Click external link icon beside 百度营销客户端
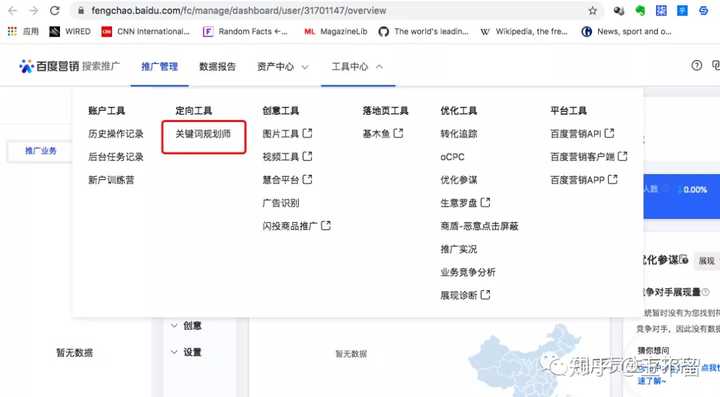Screen dimensions: 720x397 pyautogui.click(x=622, y=156)
